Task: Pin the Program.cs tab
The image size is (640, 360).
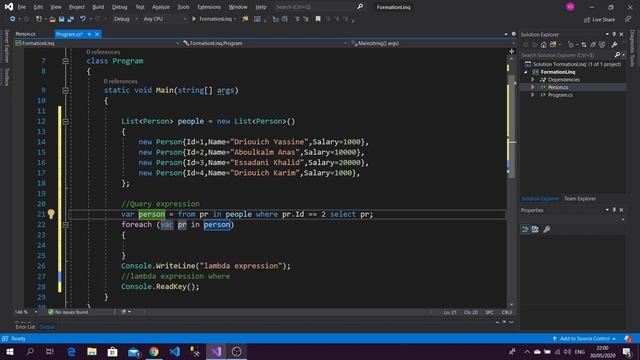Action: pyautogui.click(x=89, y=34)
